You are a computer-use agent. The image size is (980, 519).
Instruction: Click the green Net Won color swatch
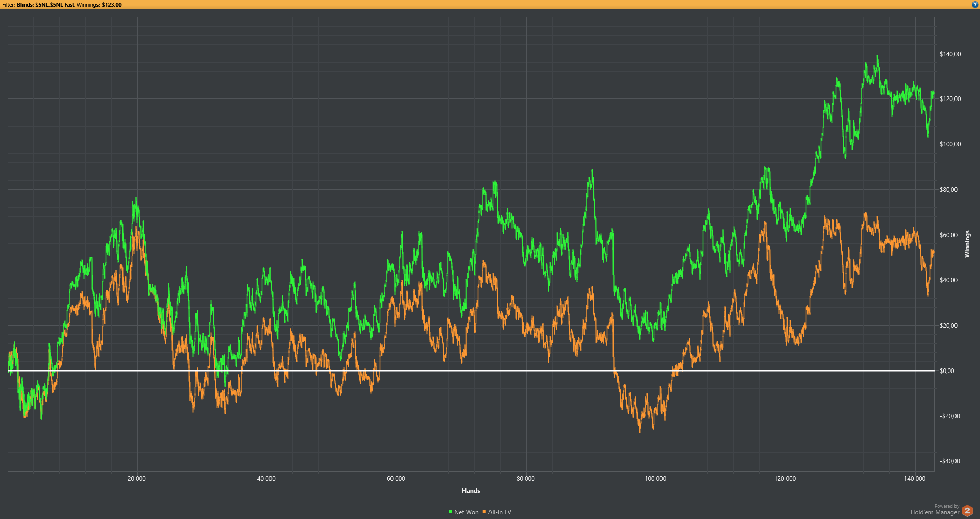[x=450, y=512]
